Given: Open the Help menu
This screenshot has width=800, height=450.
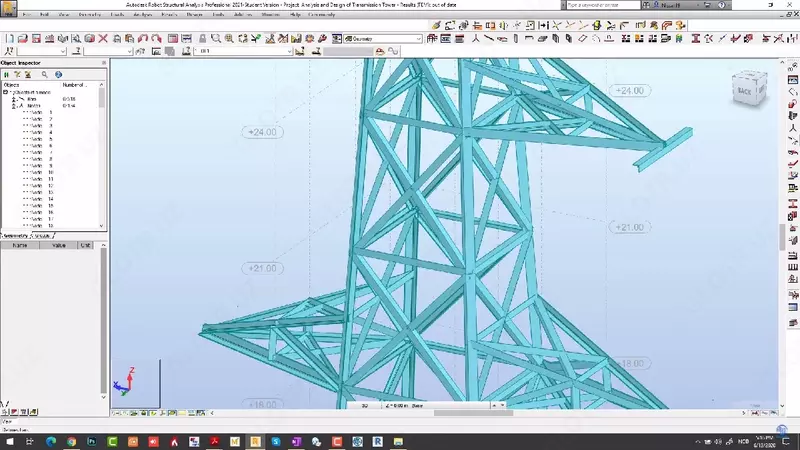Looking at the screenshot, I should coord(296,16).
